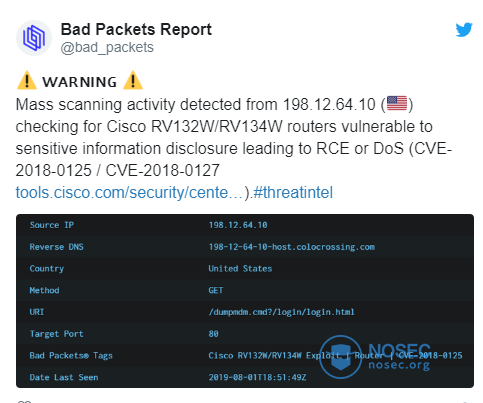Screen dimensions: 483x403
Task: Click the US flag emoji
Action: coord(397,103)
